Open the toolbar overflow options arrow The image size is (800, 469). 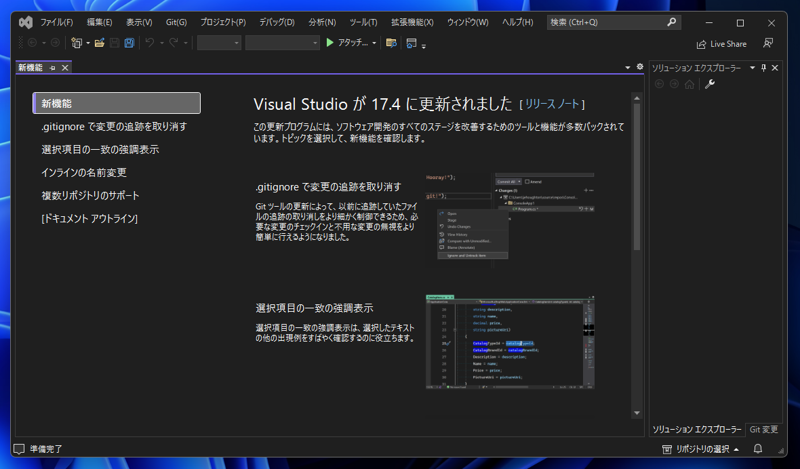point(423,45)
